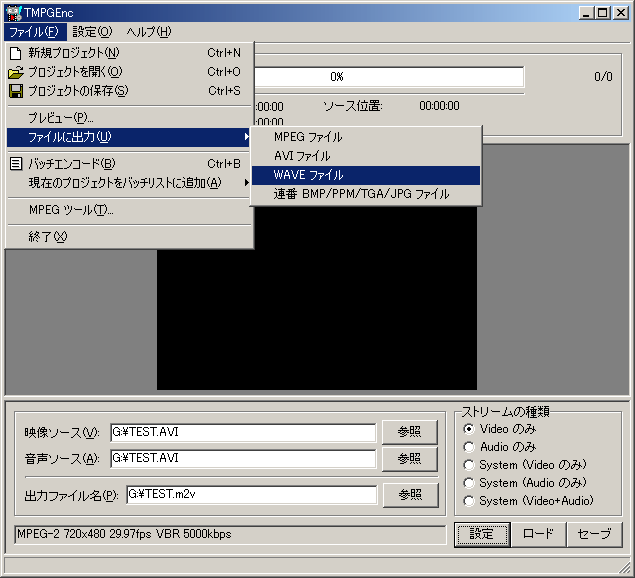Select the Audio のみ radio button

click(x=469, y=447)
